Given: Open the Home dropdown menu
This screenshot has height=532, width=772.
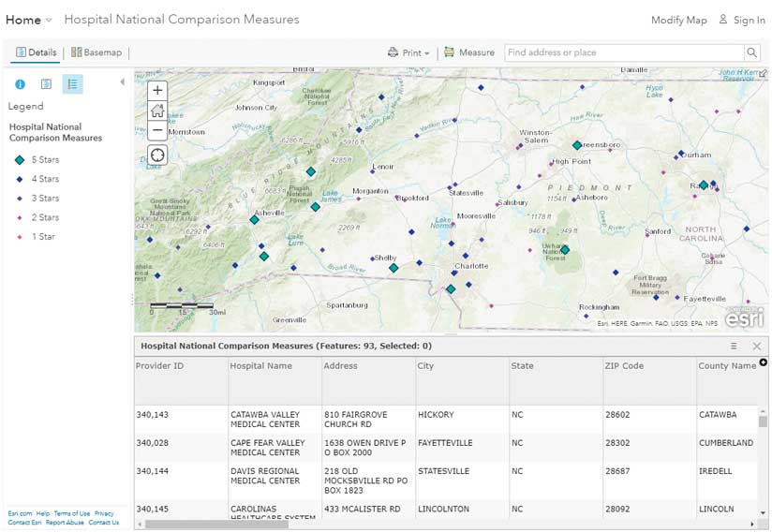Looking at the screenshot, I should click(28, 21).
